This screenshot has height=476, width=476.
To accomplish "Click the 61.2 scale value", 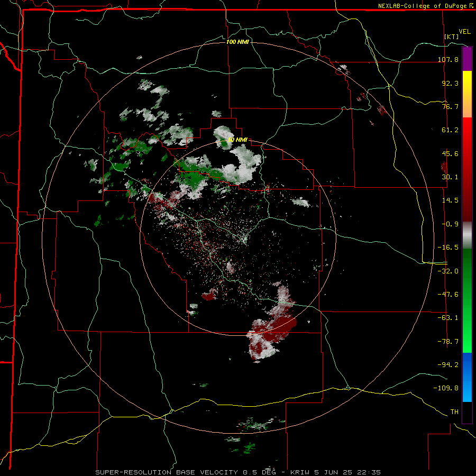I will pyautogui.click(x=450, y=130).
